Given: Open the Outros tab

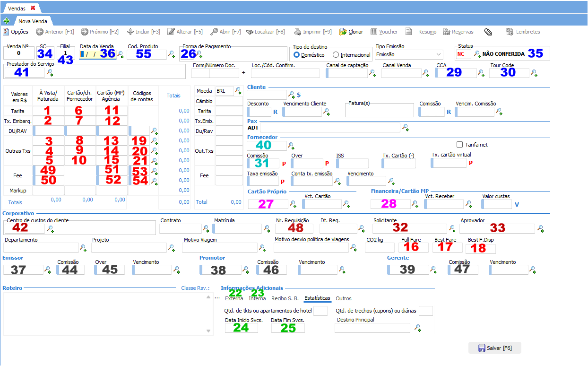Looking at the screenshot, I should [x=344, y=298].
